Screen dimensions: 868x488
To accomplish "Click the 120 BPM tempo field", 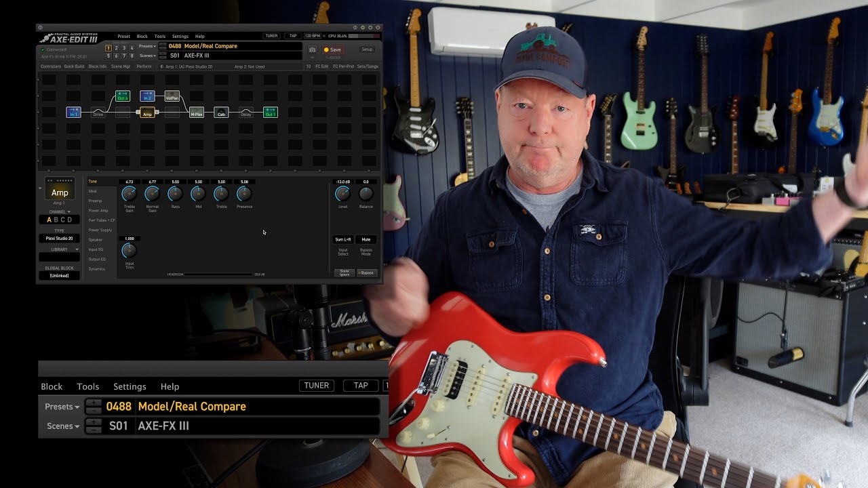I will 313,36.
